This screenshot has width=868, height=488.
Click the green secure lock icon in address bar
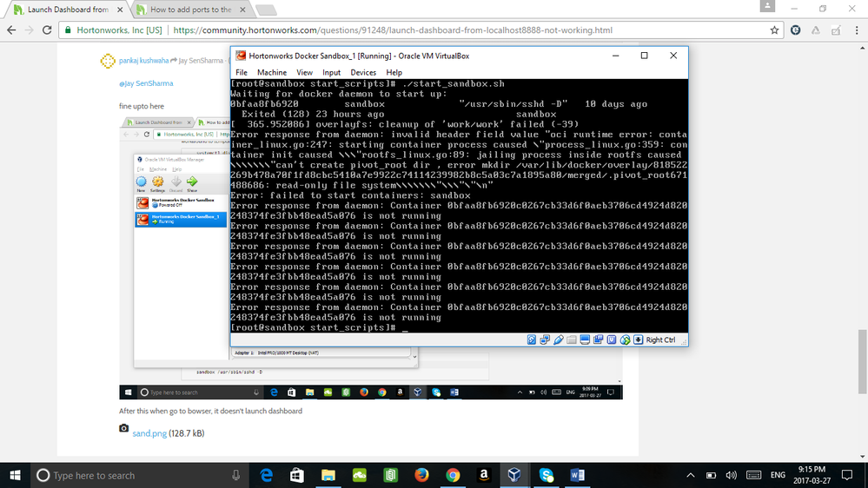click(68, 30)
